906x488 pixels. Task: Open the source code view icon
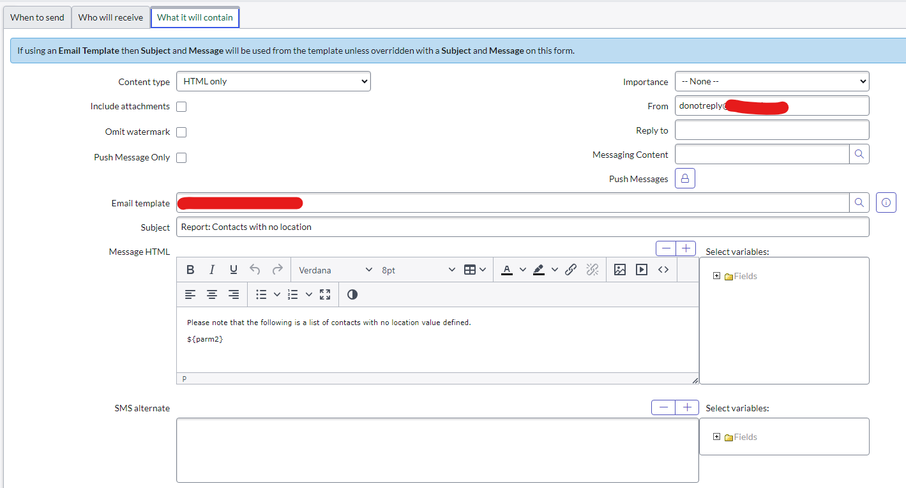coord(663,270)
